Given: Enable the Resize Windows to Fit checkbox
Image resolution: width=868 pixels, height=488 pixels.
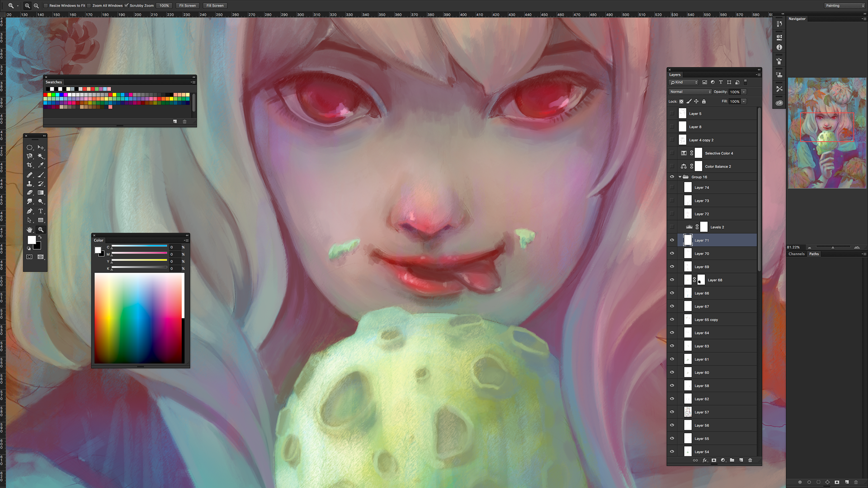Looking at the screenshot, I should [x=46, y=5].
